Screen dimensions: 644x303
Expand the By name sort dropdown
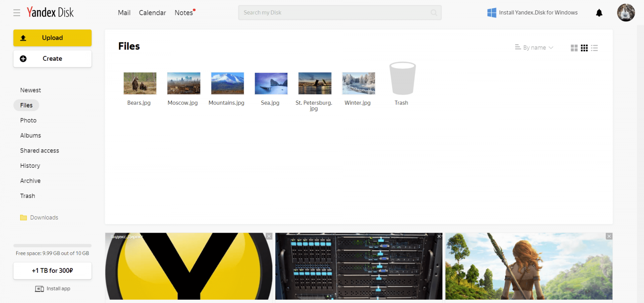coord(534,47)
